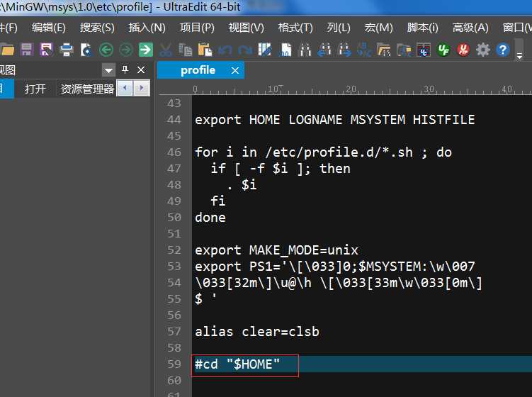
Task: Toggle column mode icon with pencil
Action: tap(265, 50)
